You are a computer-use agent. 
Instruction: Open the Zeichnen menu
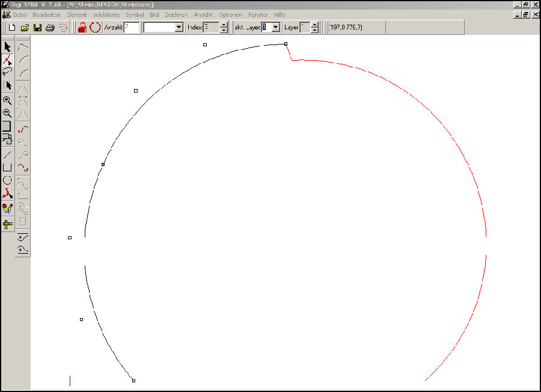[176, 14]
